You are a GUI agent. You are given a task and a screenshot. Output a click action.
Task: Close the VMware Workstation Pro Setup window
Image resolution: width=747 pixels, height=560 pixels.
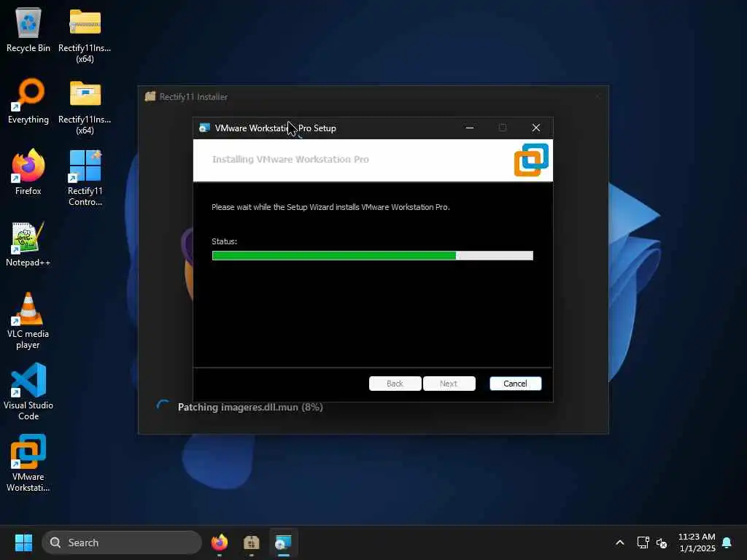pos(536,128)
